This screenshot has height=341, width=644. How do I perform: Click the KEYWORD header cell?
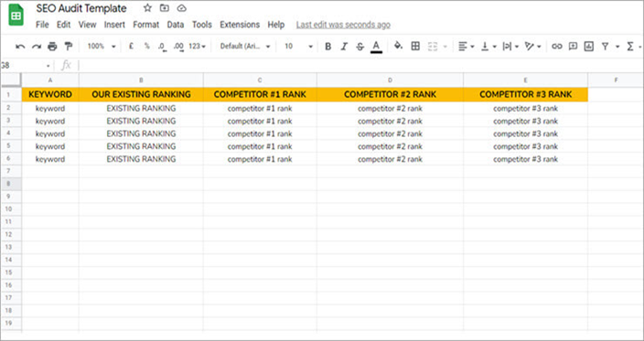50,94
